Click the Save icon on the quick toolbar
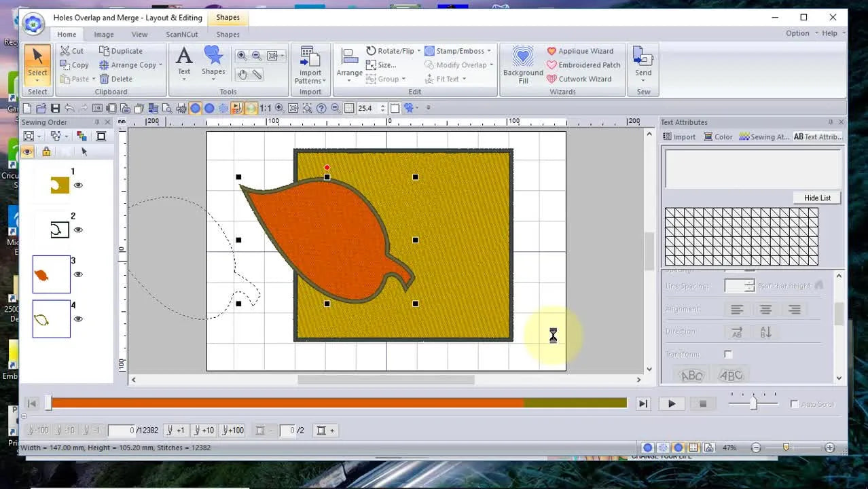Screen dimensions: 868x489 click(54, 107)
